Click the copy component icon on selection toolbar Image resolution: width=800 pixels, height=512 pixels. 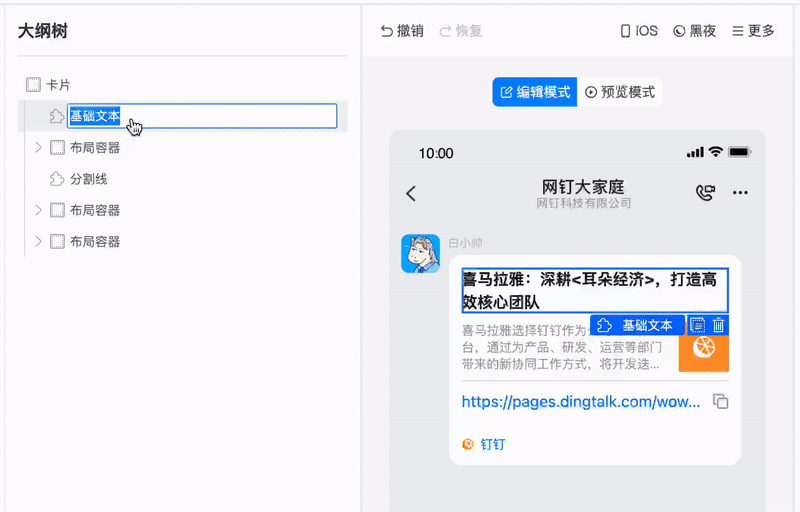click(x=697, y=325)
